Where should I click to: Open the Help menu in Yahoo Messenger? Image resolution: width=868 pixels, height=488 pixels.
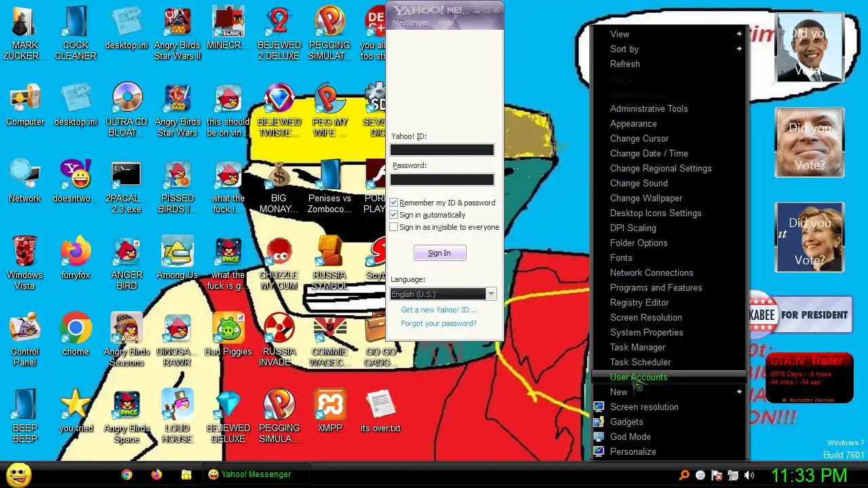point(446,22)
